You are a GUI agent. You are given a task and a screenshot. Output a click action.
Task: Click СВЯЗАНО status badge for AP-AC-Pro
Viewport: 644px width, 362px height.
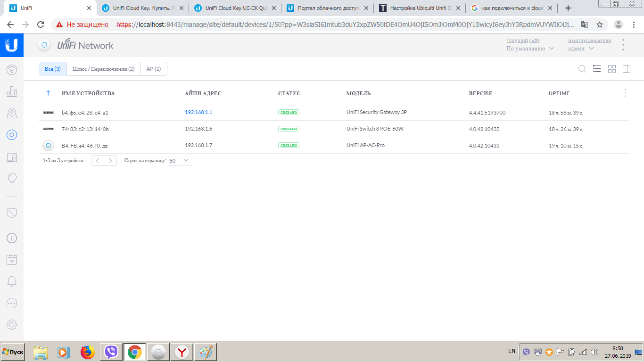coord(289,145)
